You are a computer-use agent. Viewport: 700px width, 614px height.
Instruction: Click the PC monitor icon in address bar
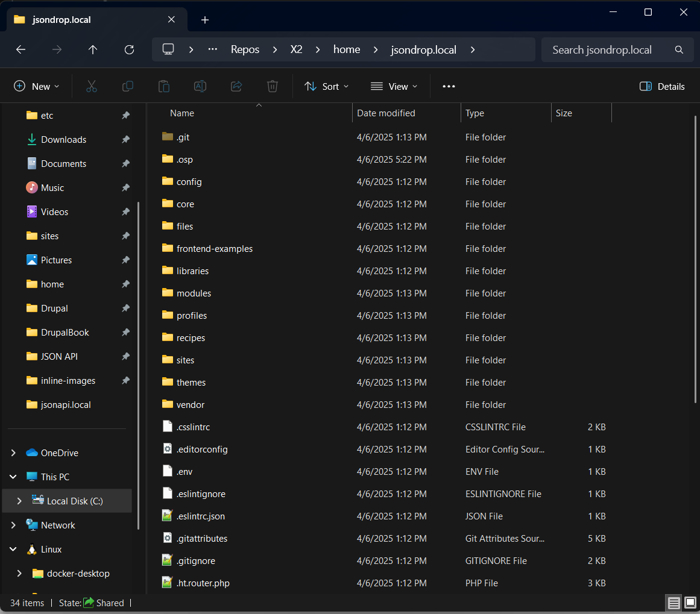[168, 49]
